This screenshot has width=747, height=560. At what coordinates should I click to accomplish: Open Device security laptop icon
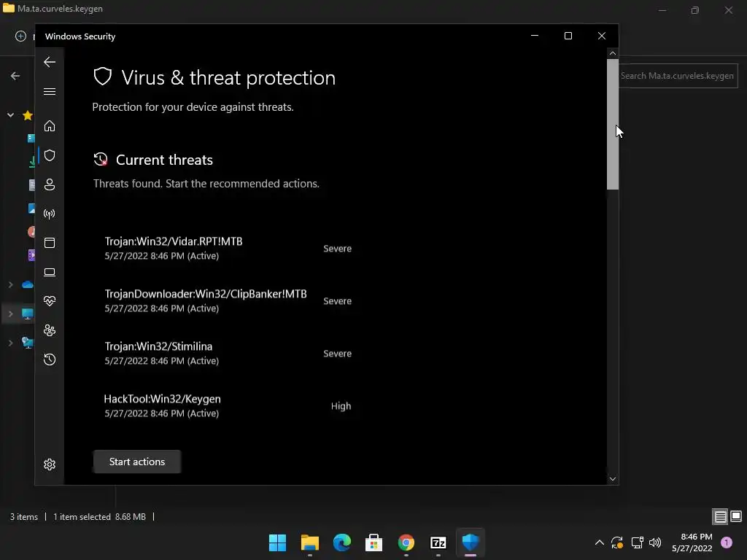click(x=50, y=272)
